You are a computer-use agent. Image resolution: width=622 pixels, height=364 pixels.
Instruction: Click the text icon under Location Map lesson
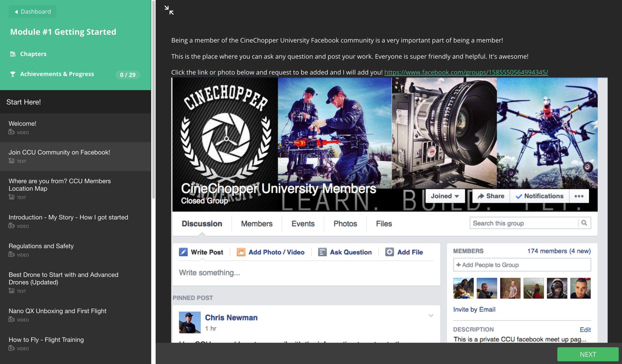click(x=11, y=197)
